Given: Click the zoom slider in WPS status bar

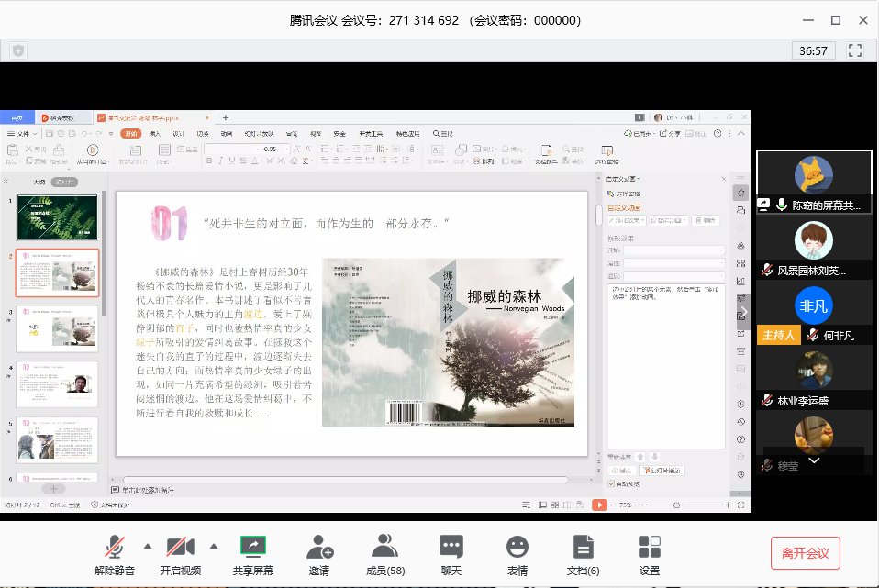Looking at the screenshot, I should pyautogui.click(x=677, y=505).
